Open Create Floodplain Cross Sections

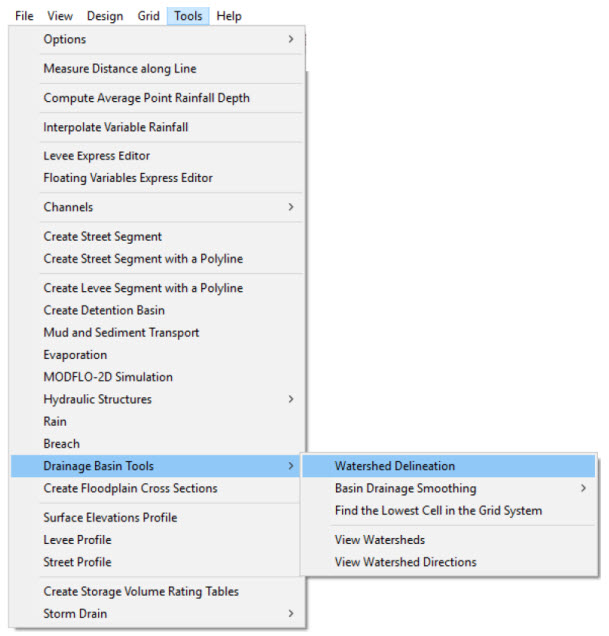(x=130, y=488)
